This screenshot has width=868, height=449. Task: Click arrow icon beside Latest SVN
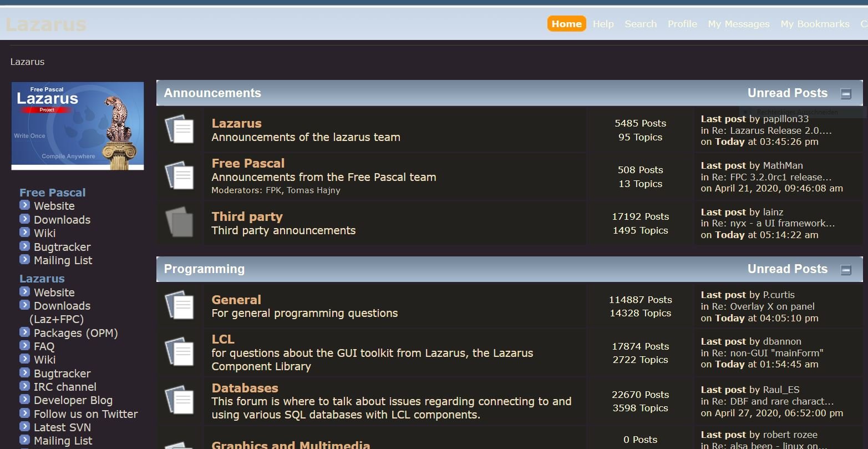click(x=24, y=426)
